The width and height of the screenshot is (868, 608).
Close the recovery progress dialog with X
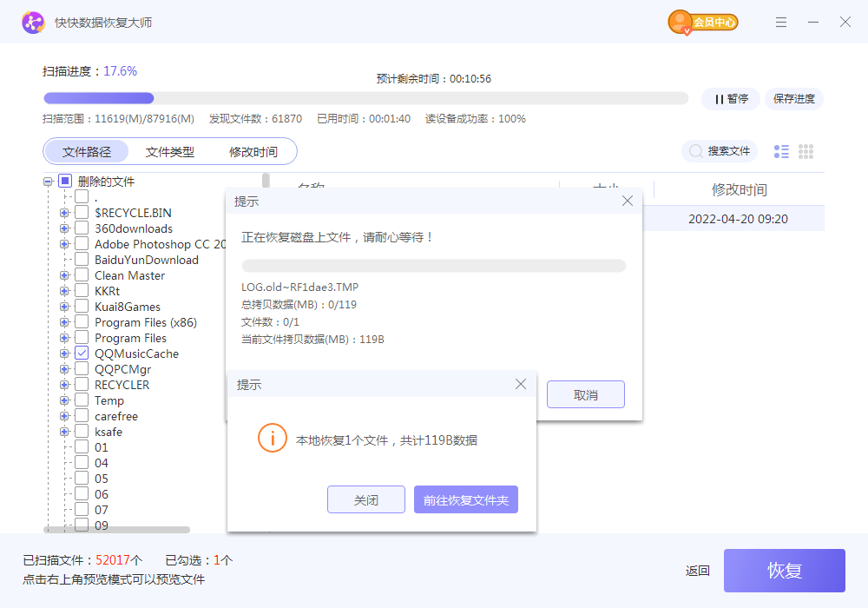click(x=628, y=202)
